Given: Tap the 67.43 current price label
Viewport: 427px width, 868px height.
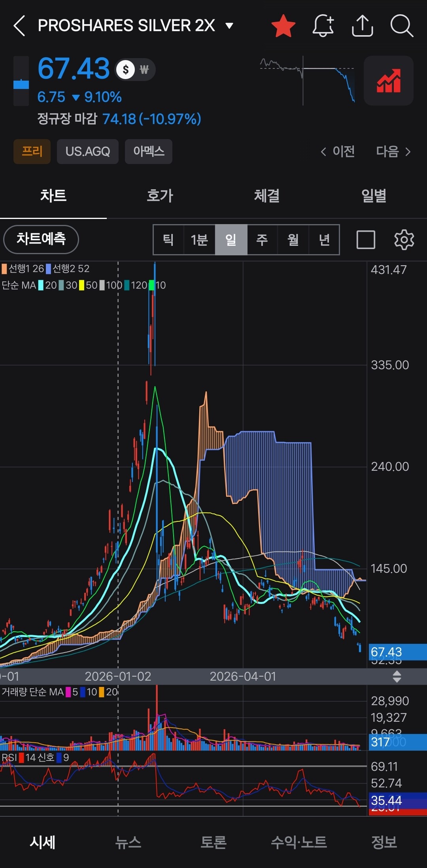Looking at the screenshot, I should click(397, 652).
